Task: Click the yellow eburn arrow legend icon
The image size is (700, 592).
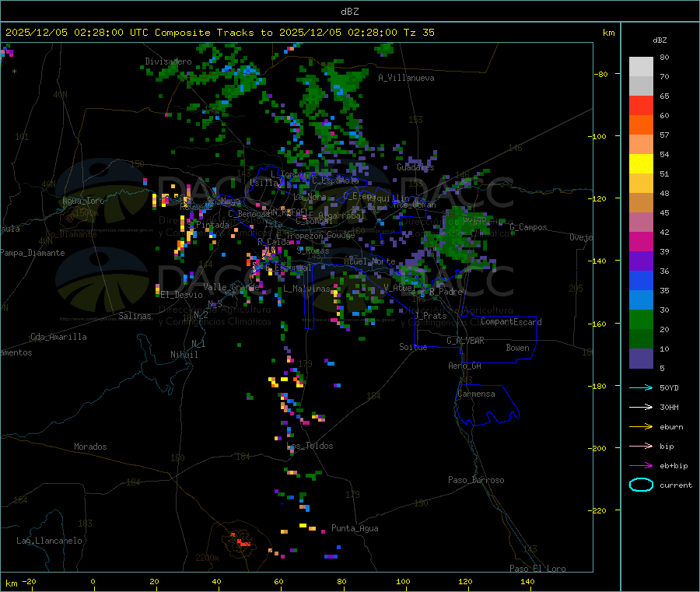Action: pos(641,427)
